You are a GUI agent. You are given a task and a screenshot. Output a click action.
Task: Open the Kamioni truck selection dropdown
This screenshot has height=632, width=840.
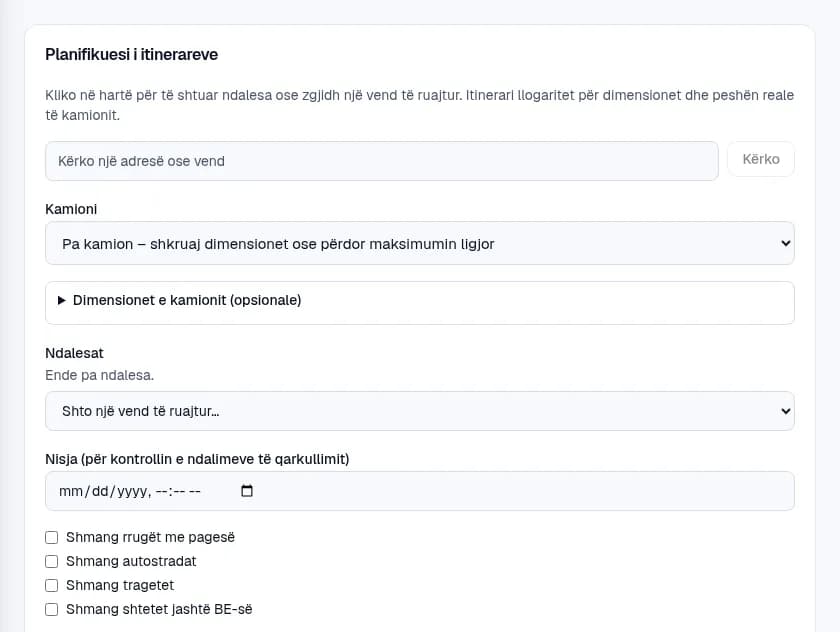click(x=419, y=243)
